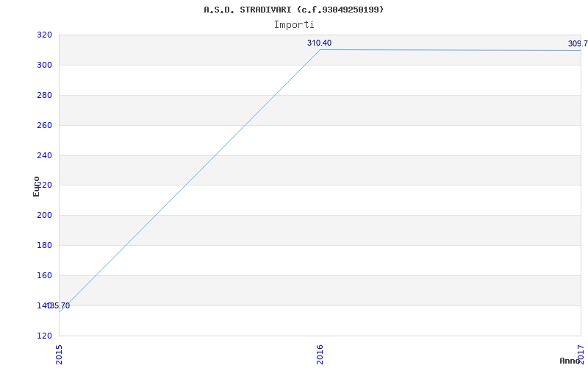Viewport: 588px width, 368px height.
Task: Click the 300 y-axis tick label
Action: [x=44, y=65]
